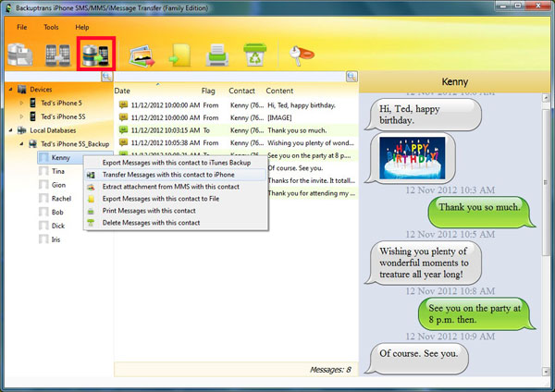Collapse the Devices tree node
555x392 pixels.
pyautogui.click(x=10, y=89)
